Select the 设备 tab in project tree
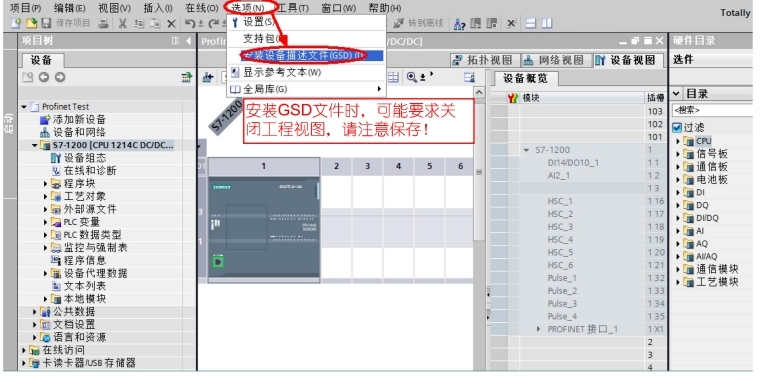This screenshot has width=765, height=386. click(x=41, y=60)
